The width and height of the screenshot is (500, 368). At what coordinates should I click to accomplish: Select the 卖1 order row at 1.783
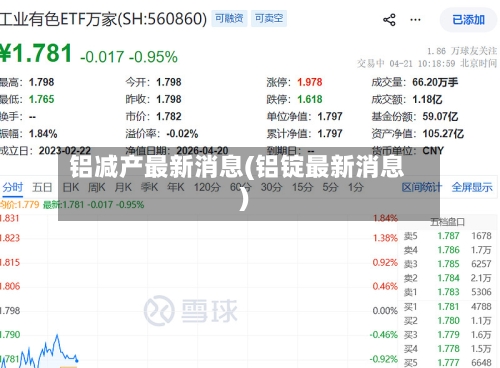[x=447, y=292]
